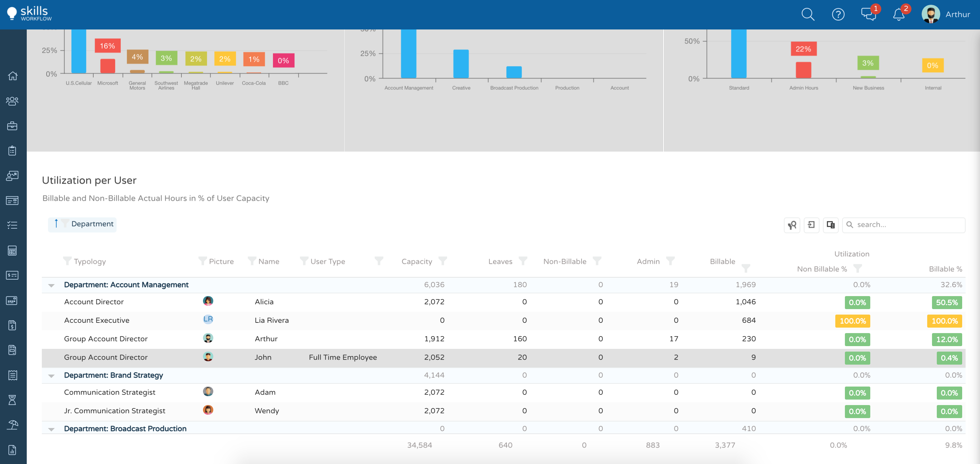Select the Hourglass time-tracking icon
980x464 pixels.
(x=13, y=400)
